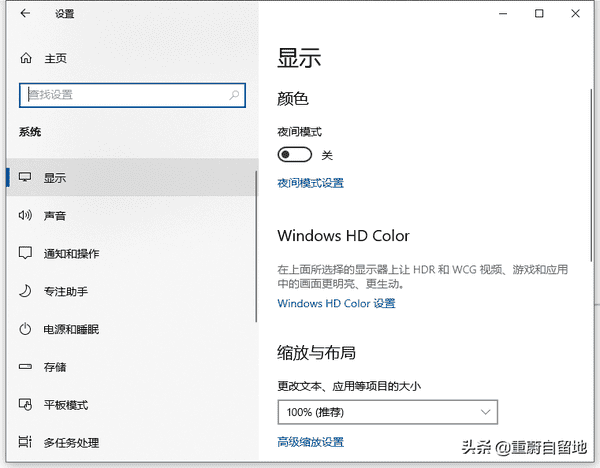The image size is (600, 468).
Task: Click the notification icon for 通知和操作
Action: click(25, 253)
